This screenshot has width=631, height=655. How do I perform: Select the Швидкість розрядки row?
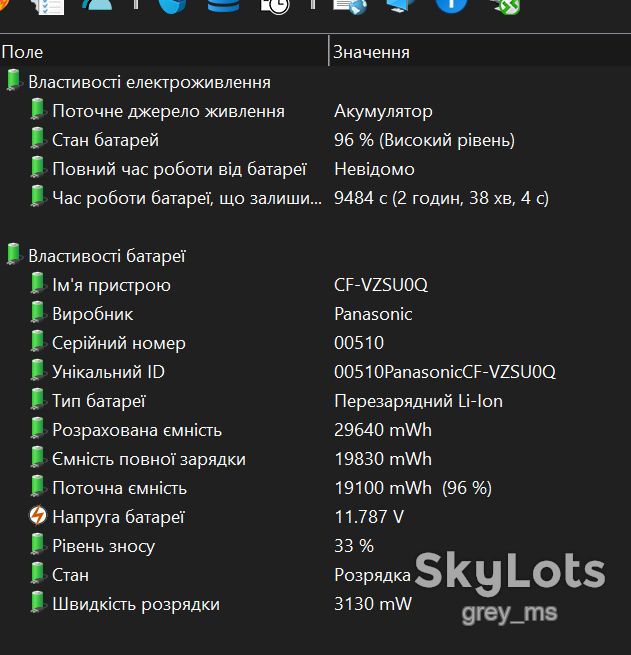tap(315, 604)
